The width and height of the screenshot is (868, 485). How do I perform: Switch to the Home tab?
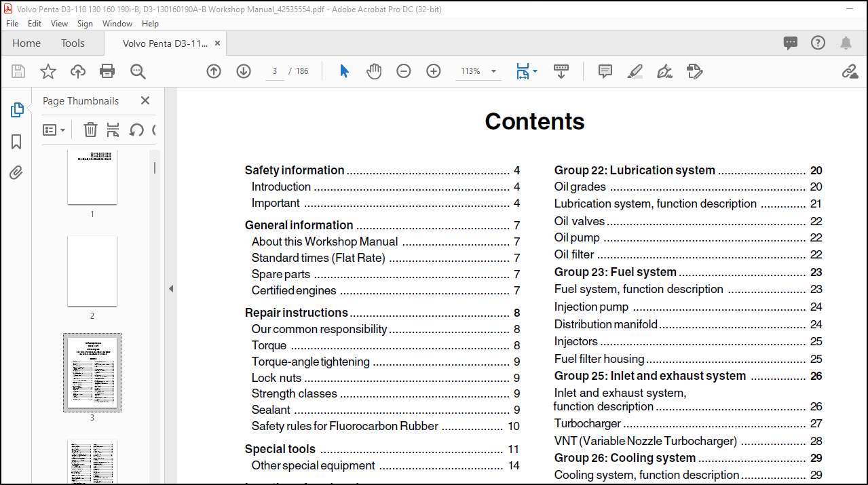coord(26,43)
